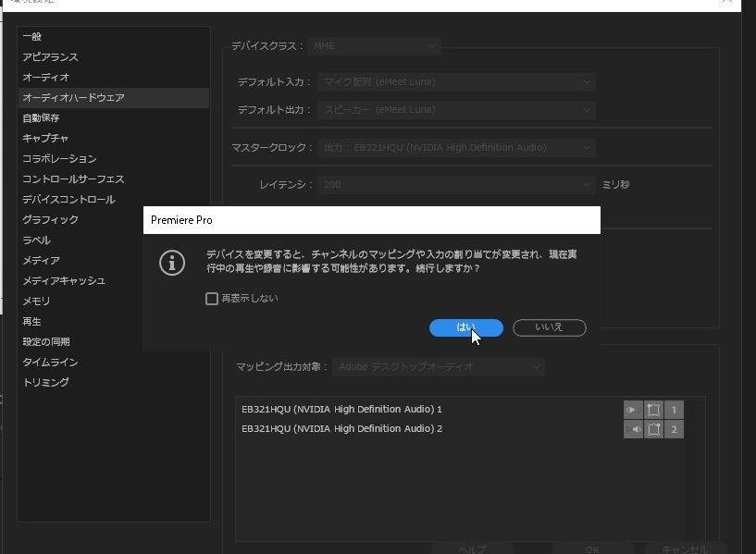Click the info icon in the dialog
756x554 pixels.
pyautogui.click(x=172, y=262)
